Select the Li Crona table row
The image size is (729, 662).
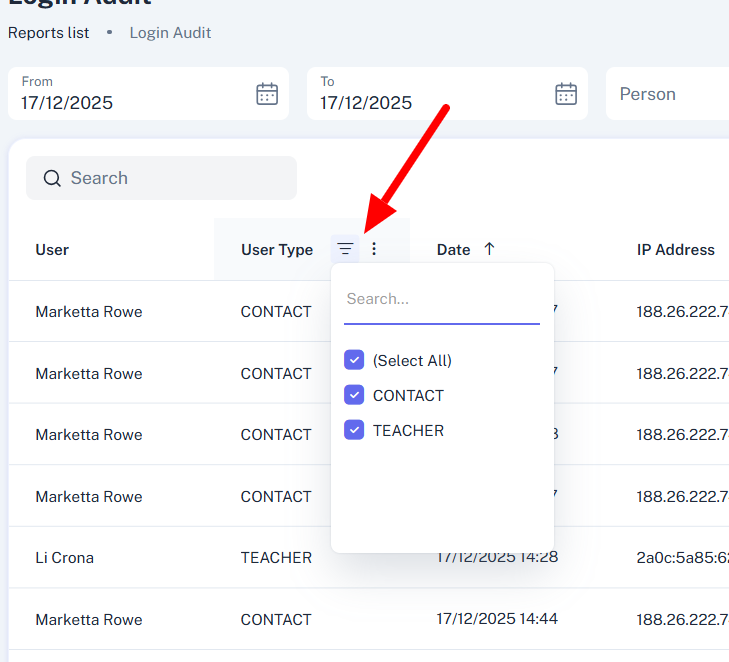65,558
